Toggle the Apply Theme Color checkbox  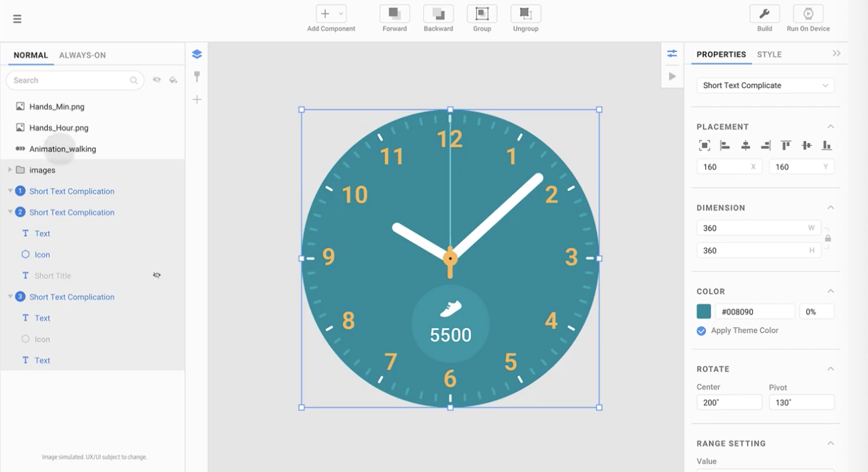click(x=701, y=331)
